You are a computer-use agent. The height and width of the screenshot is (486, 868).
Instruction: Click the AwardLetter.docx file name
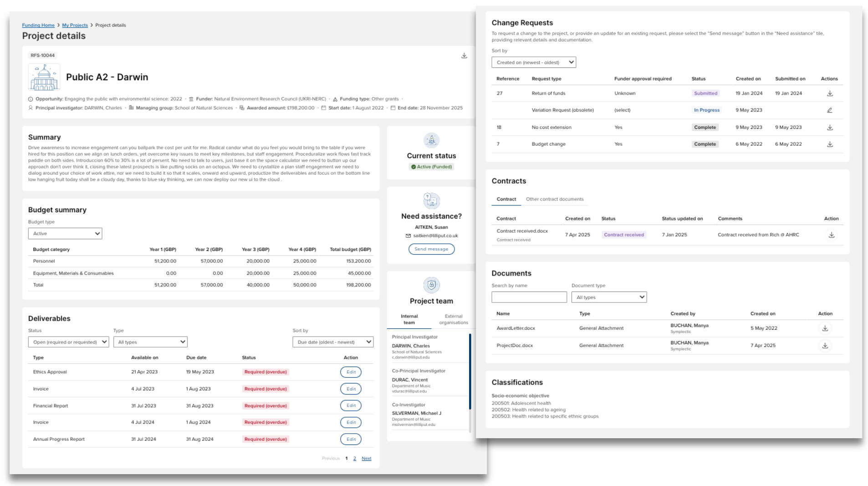click(516, 328)
